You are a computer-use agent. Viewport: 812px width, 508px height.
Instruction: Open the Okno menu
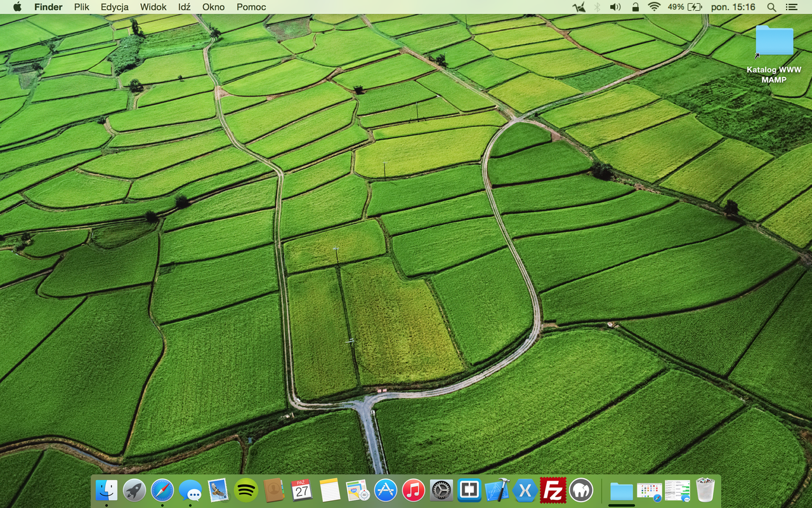pyautogui.click(x=214, y=7)
